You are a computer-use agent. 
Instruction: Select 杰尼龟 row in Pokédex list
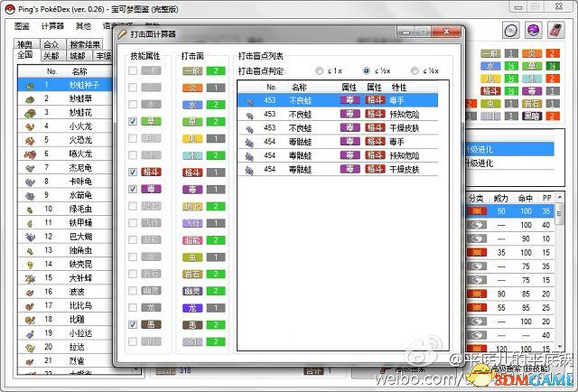tap(66, 168)
